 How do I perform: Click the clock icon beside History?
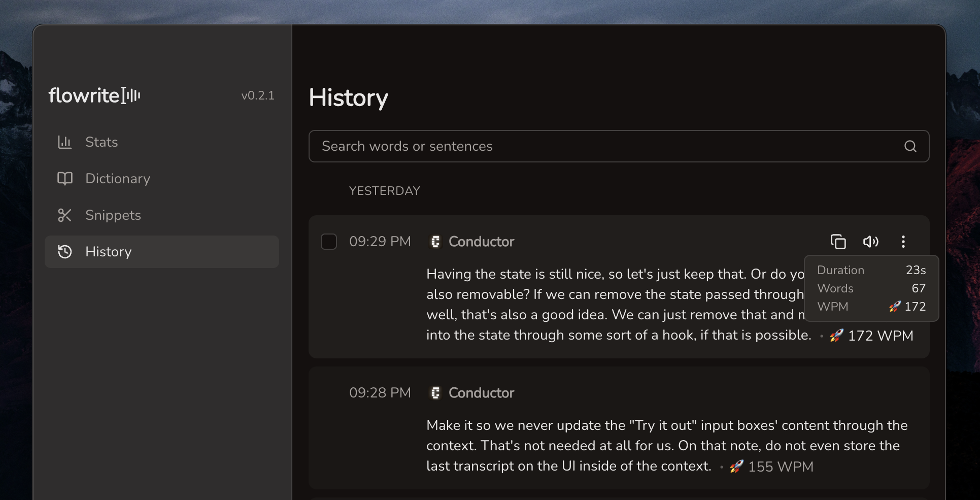point(64,252)
